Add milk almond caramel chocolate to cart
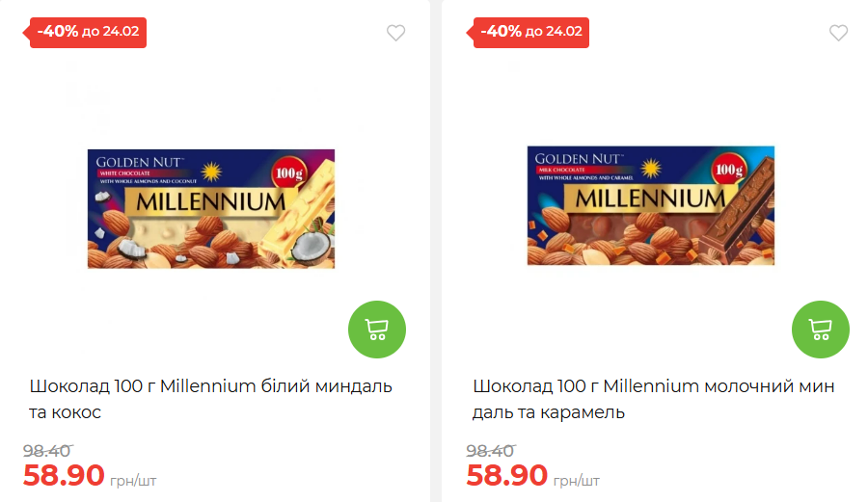 pos(820,329)
